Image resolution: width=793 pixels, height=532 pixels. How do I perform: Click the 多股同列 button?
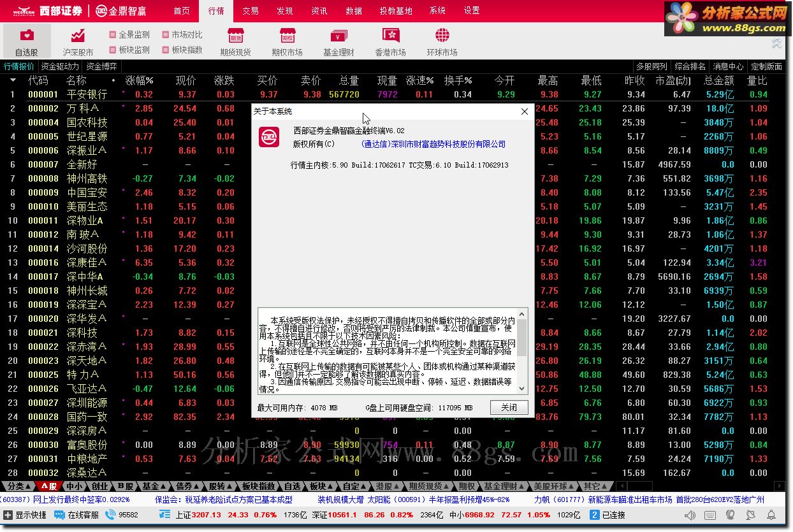pos(651,66)
